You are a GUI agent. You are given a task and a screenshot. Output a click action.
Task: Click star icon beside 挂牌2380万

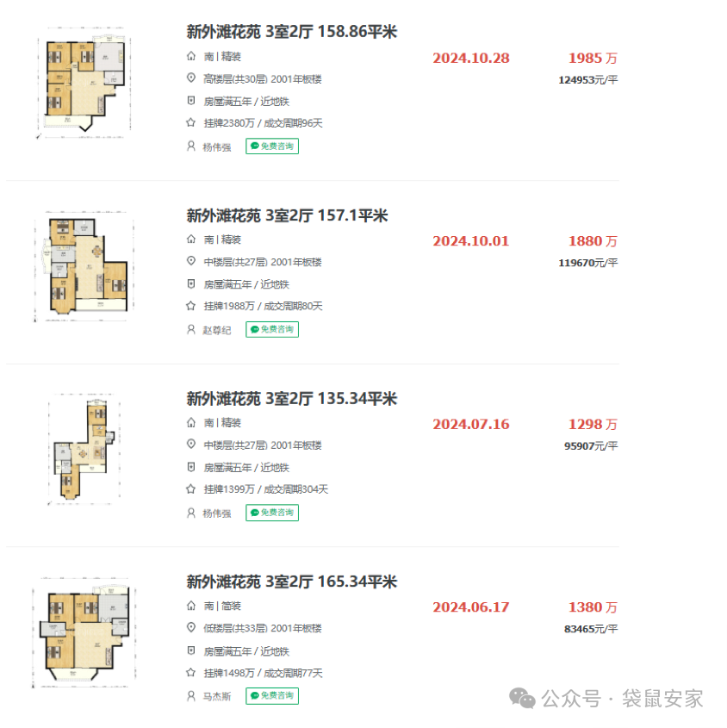pyautogui.click(x=191, y=122)
